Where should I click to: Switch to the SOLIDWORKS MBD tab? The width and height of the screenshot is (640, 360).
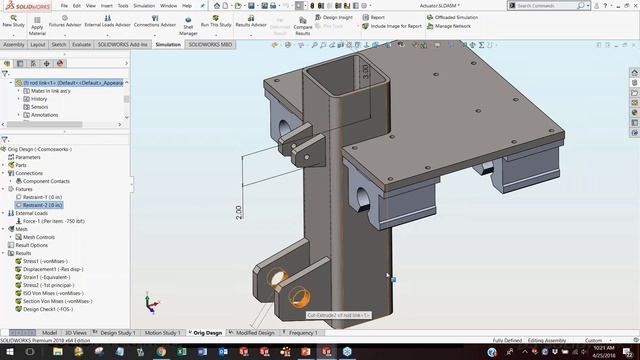pos(210,44)
